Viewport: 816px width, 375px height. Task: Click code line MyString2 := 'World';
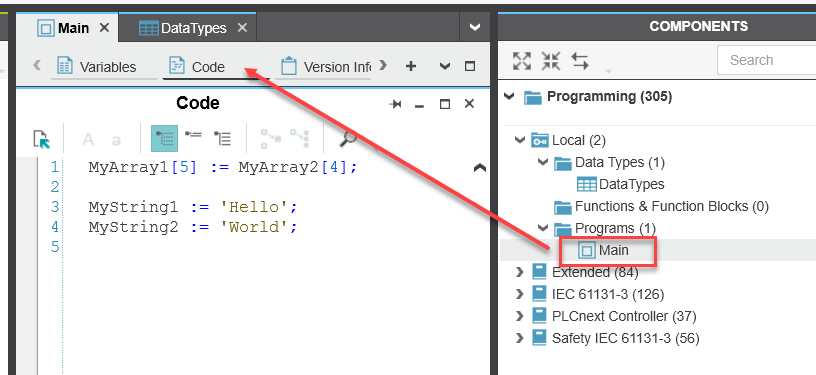click(x=193, y=227)
